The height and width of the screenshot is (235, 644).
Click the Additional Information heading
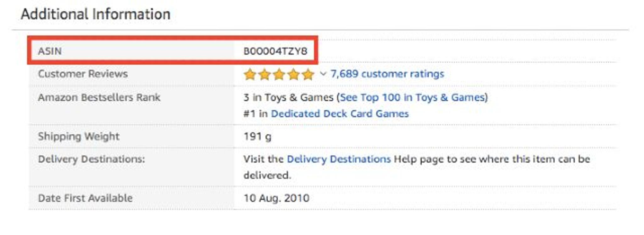click(96, 14)
